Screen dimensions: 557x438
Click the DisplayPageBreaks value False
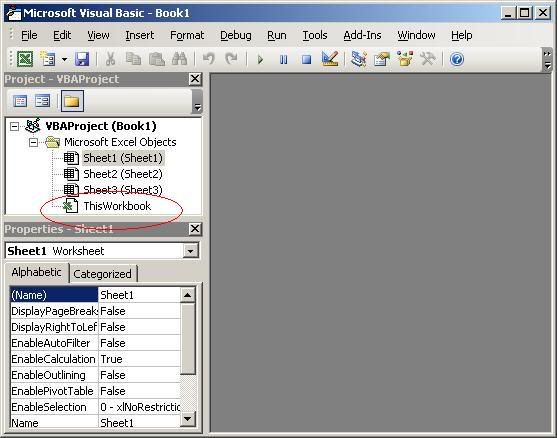point(139,311)
